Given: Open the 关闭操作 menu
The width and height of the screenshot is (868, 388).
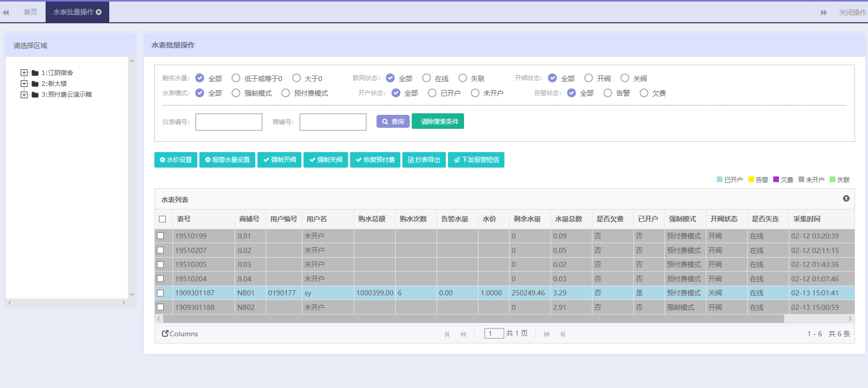Looking at the screenshot, I should pos(852,12).
